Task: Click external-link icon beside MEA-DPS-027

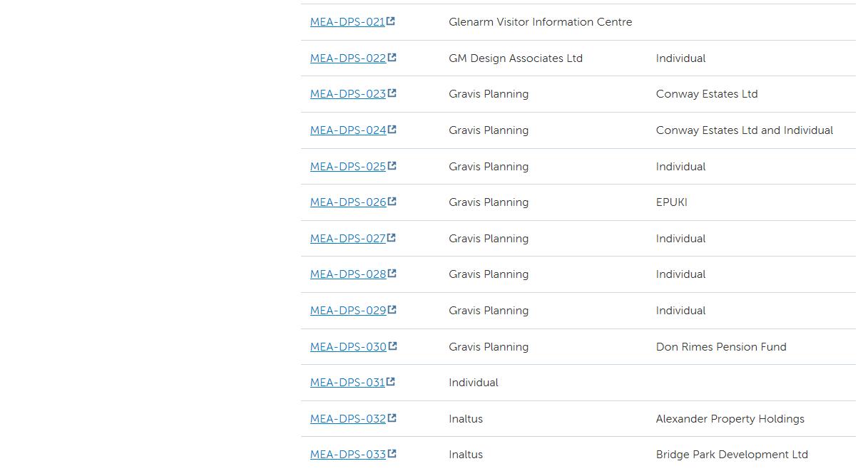Action: click(x=392, y=238)
